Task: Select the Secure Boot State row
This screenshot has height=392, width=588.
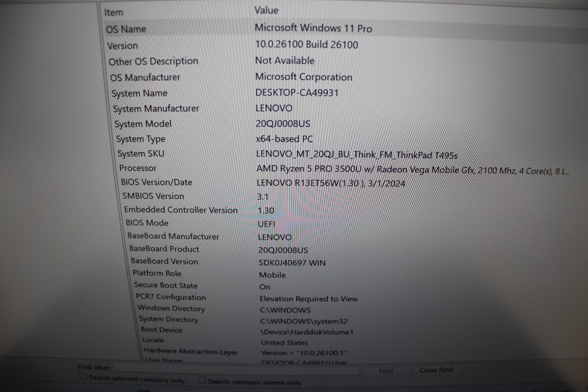Action: (x=166, y=285)
